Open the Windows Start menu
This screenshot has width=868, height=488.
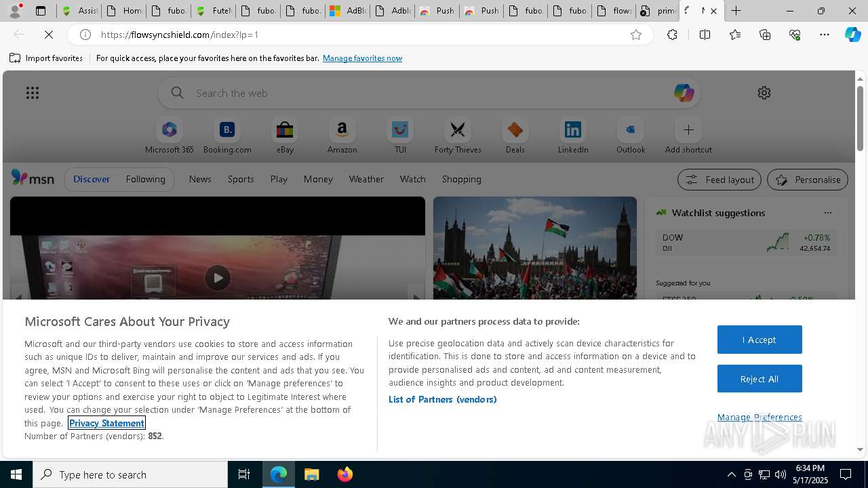(x=16, y=474)
